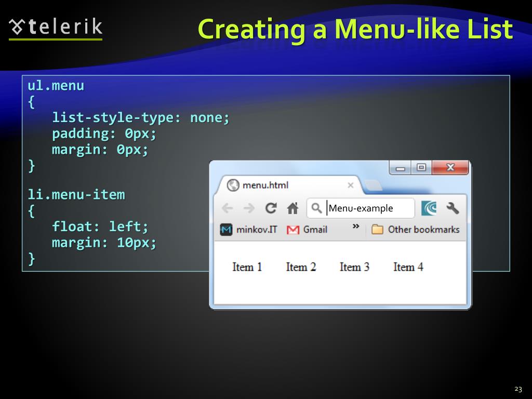532x399 pixels.
Task: Open the Other bookmarks folder icon
Action: 377,230
